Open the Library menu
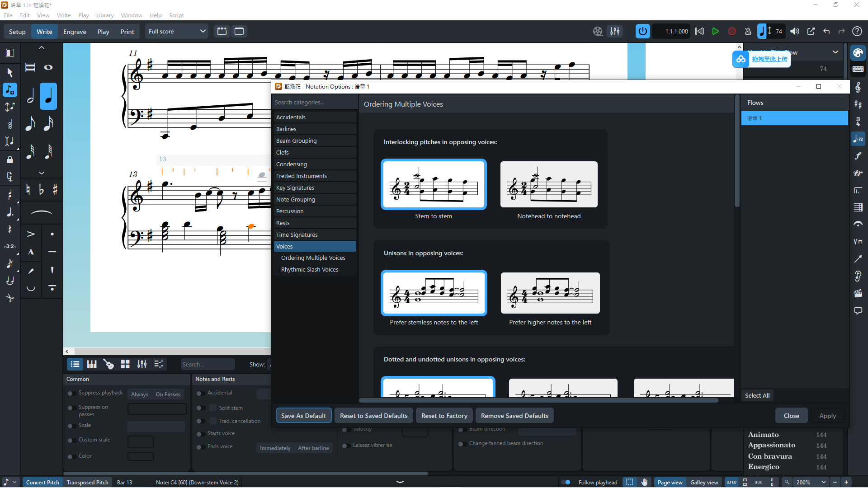The height and width of the screenshot is (488, 868). click(x=105, y=15)
